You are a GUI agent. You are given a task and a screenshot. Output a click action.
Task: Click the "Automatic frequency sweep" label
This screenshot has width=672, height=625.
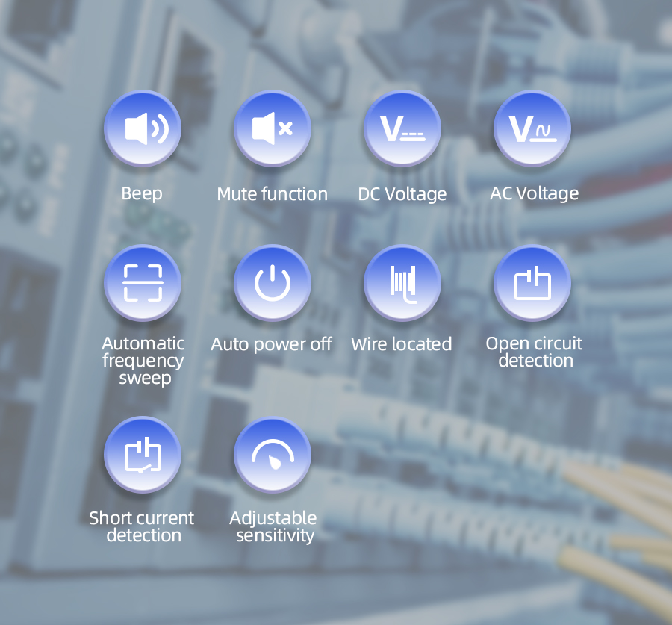[x=143, y=361]
